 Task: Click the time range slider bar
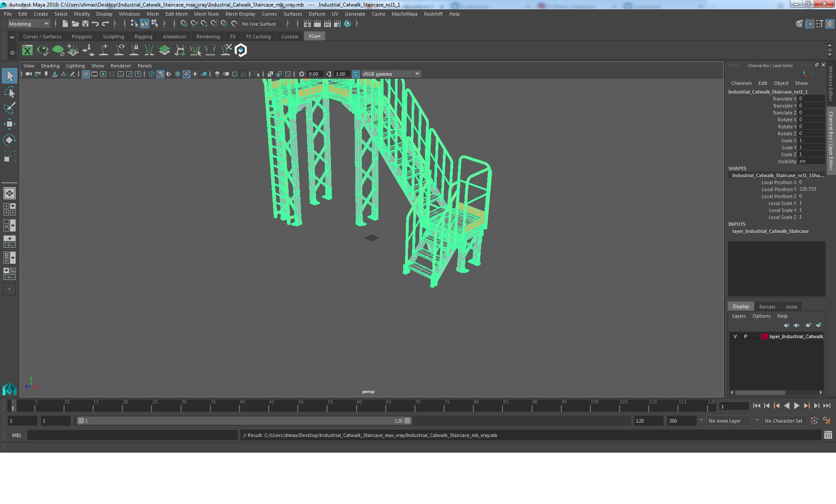click(244, 421)
